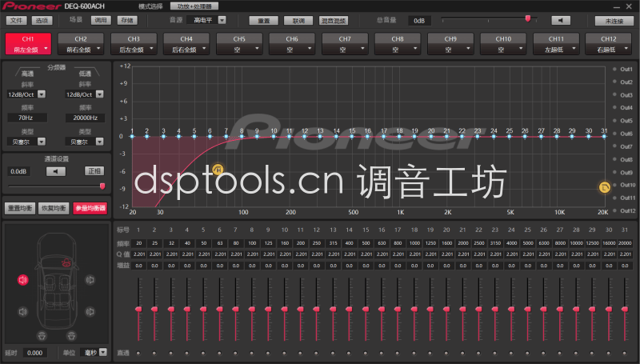This screenshot has height=364, width=640.
Task: Open delay 单位 毫秒 unit dropdown
Action: pos(103,352)
